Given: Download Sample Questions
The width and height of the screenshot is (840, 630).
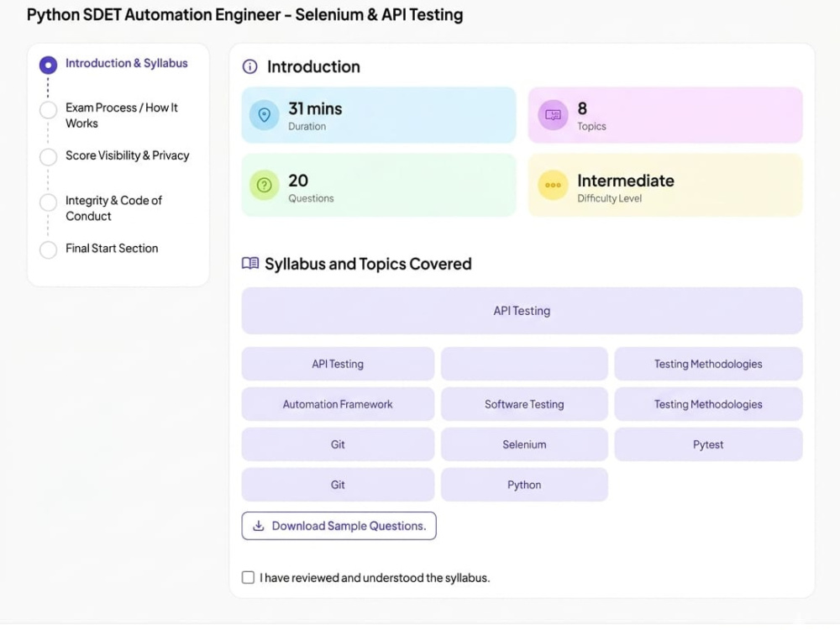Looking at the screenshot, I should [x=339, y=526].
